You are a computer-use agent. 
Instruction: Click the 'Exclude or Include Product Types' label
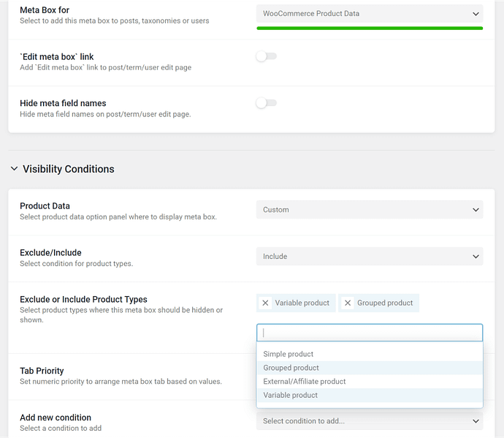(83, 299)
